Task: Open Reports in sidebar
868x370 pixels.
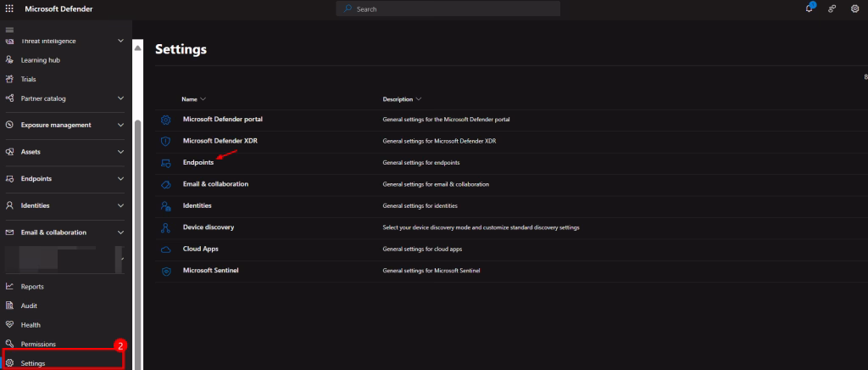Action: [x=32, y=286]
